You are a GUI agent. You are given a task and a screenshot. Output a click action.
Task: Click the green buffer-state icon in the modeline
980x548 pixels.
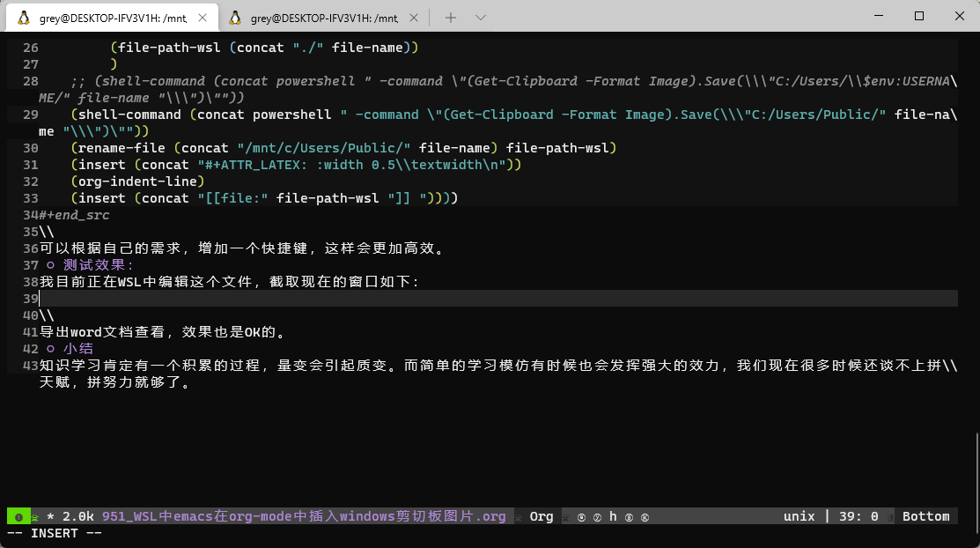[19, 516]
